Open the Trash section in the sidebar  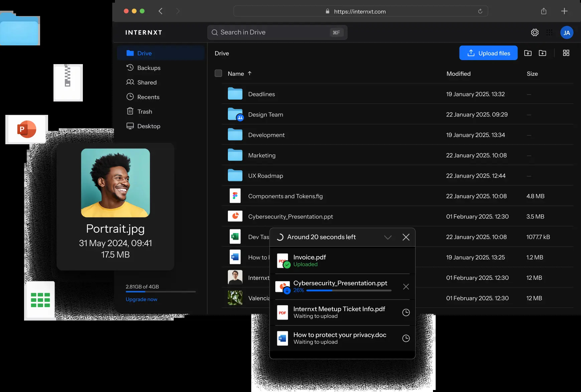[145, 111]
